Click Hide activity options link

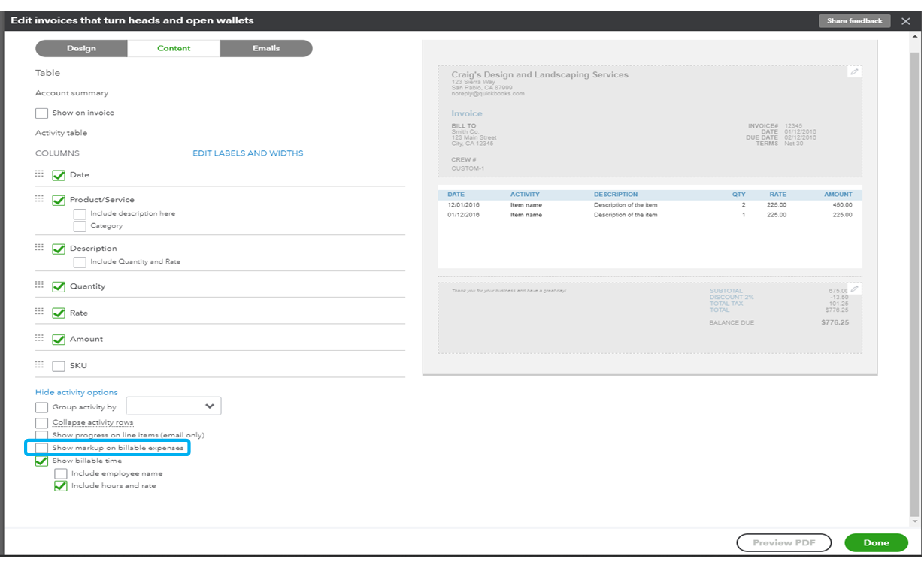point(77,392)
